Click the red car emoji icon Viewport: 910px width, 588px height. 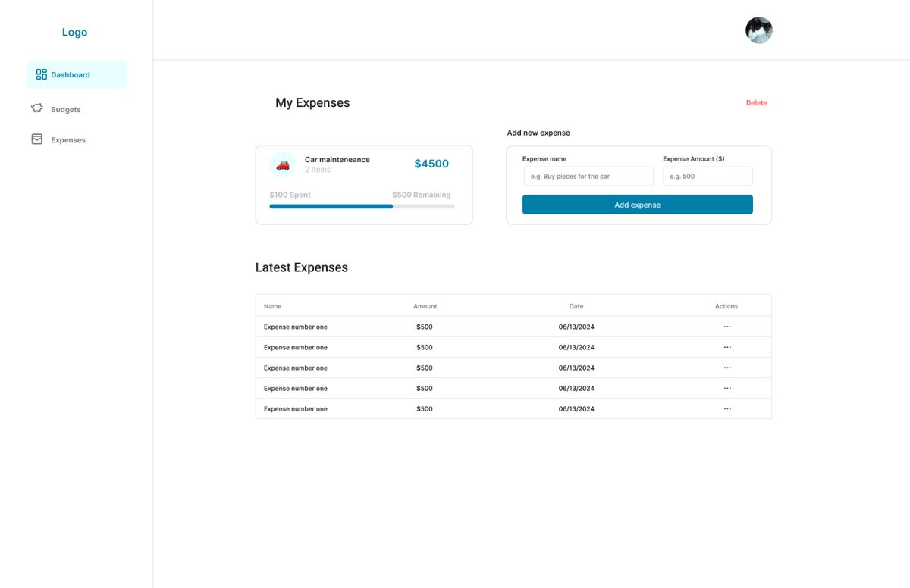283,164
